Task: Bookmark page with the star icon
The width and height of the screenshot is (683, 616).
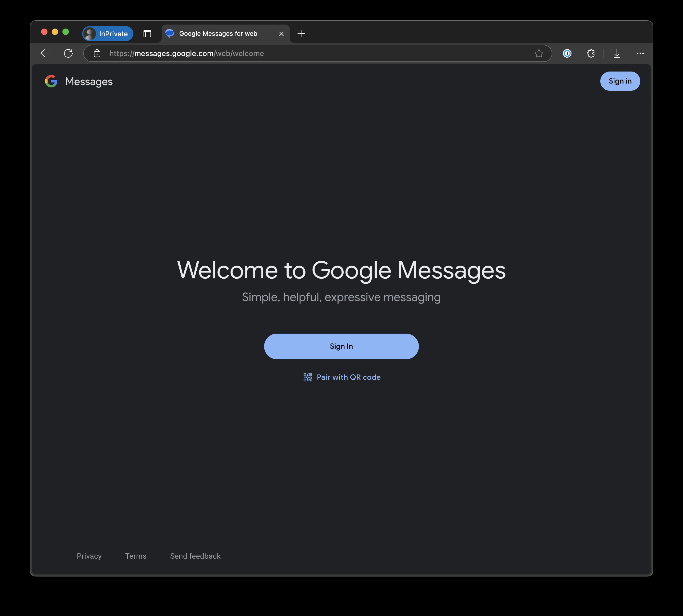Action: (539, 53)
